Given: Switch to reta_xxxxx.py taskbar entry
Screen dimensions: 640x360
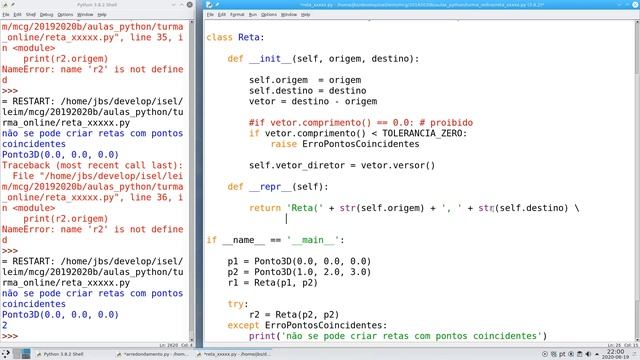Looking at the screenshot, I should (234, 354).
